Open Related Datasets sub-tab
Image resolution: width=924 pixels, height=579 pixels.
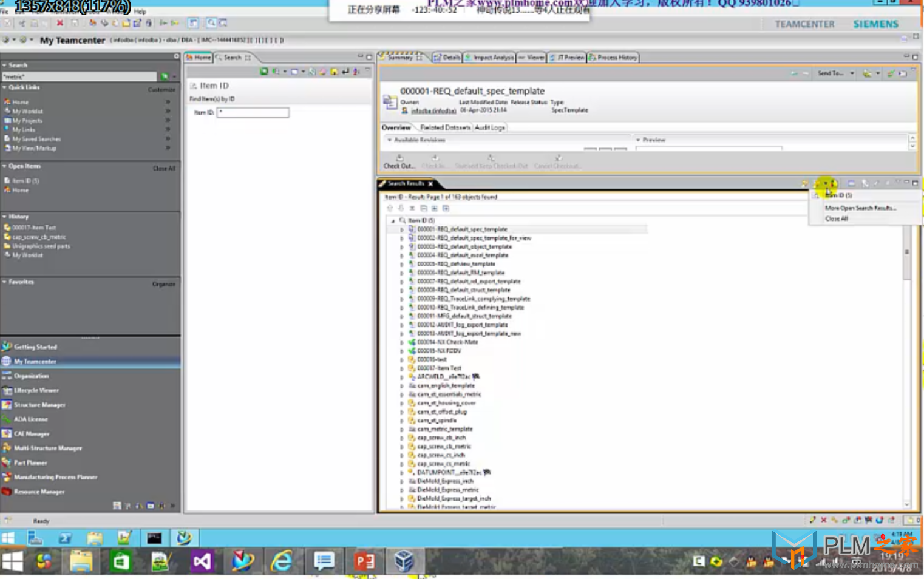445,128
